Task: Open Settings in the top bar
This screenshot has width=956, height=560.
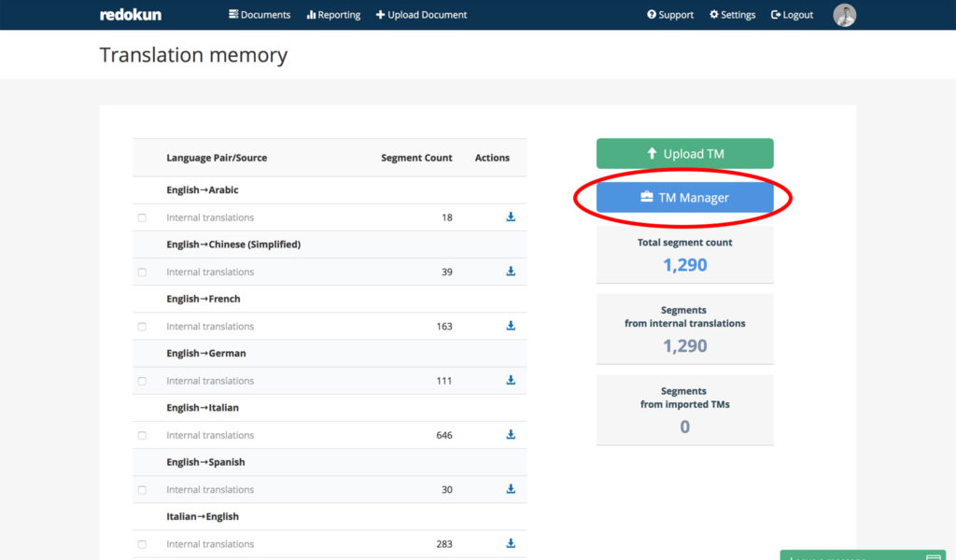Action: tap(732, 15)
